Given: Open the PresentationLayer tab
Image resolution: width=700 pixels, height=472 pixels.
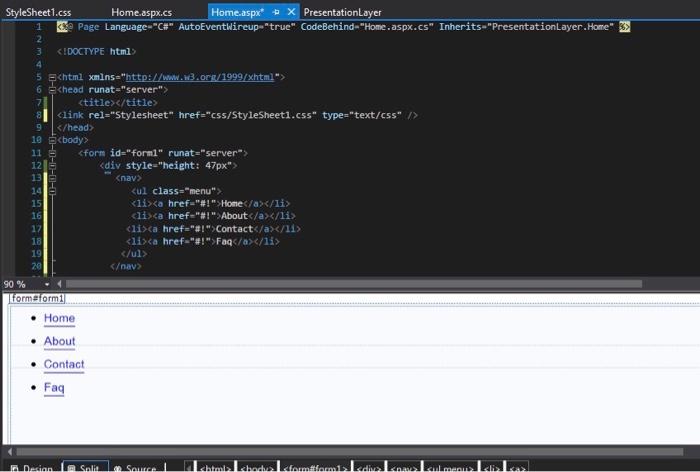Looking at the screenshot, I should click(342, 12).
